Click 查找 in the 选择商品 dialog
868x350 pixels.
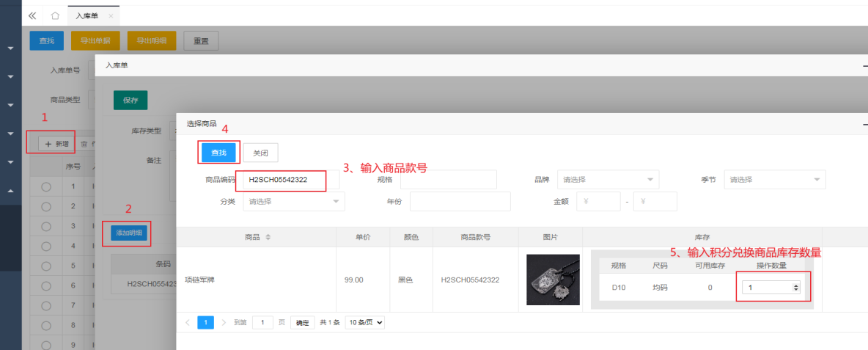click(218, 153)
